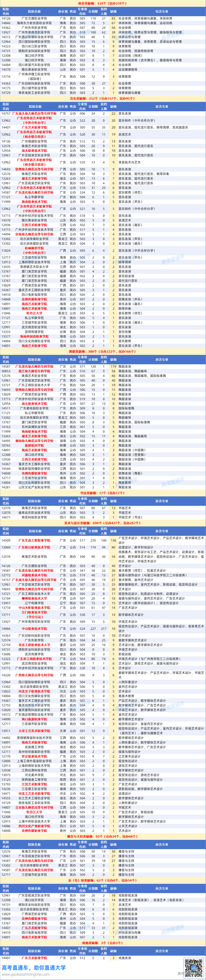Viewport: 206px width, 980px height.
Task: Click 河北女子职业技术学院 row
Action: pos(103,691)
